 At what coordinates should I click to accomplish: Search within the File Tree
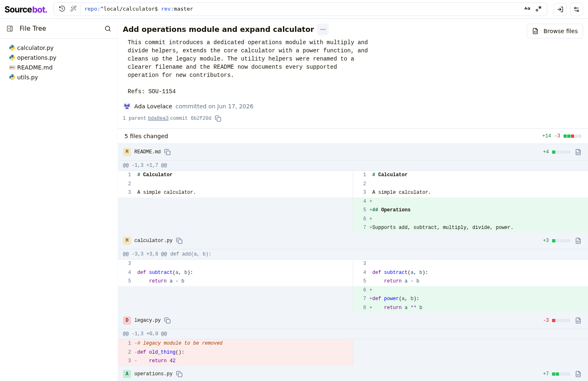(x=108, y=29)
